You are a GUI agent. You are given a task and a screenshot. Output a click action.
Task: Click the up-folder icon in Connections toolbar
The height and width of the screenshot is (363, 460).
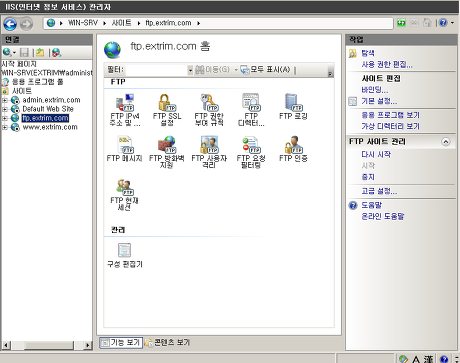pyautogui.click(x=40, y=52)
